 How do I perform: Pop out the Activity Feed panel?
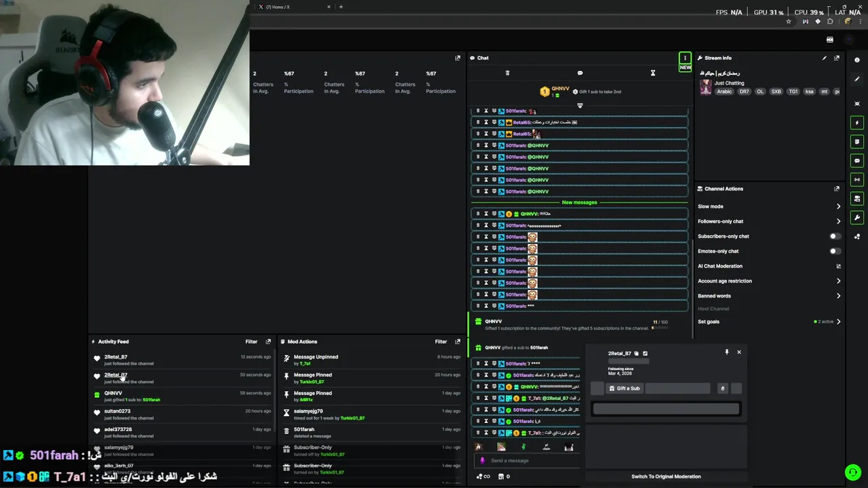pos(268,342)
